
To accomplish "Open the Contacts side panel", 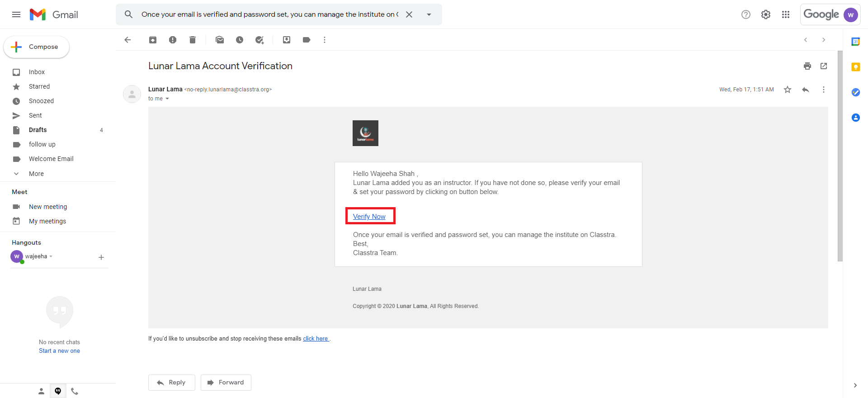I will pyautogui.click(x=855, y=118).
